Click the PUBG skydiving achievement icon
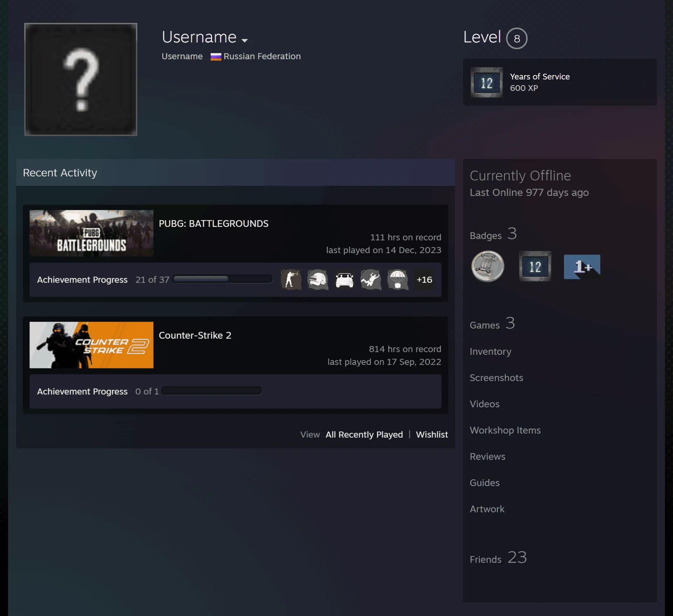The width and height of the screenshot is (673, 616). point(371,280)
